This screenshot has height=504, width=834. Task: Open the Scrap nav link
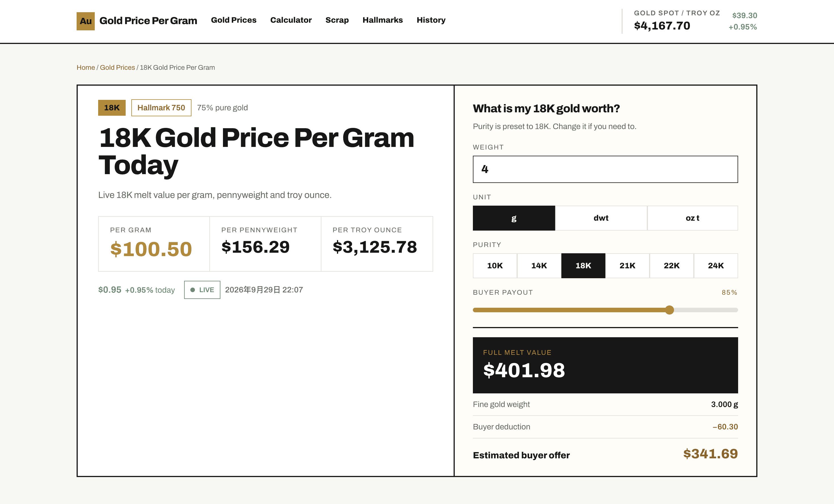(337, 20)
